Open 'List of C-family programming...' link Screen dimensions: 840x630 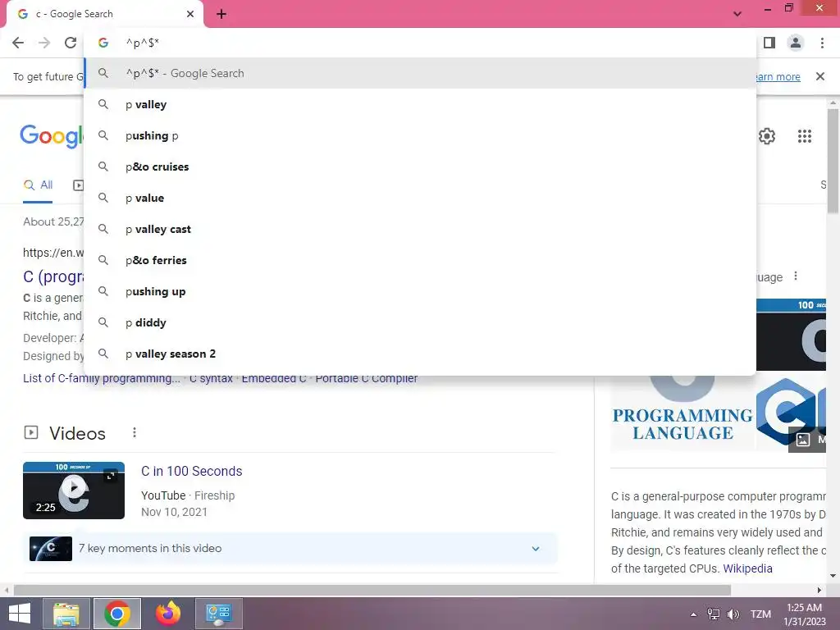102,378
